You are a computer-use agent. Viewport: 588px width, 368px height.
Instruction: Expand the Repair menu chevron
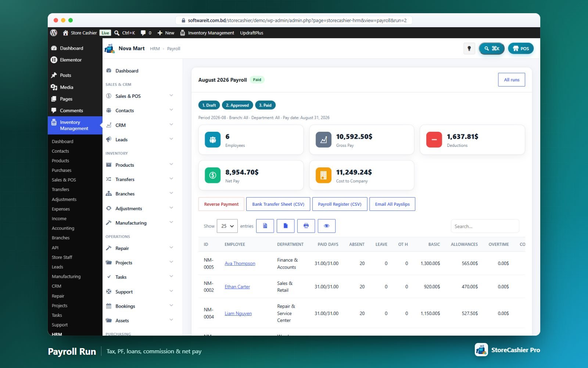[x=171, y=248]
